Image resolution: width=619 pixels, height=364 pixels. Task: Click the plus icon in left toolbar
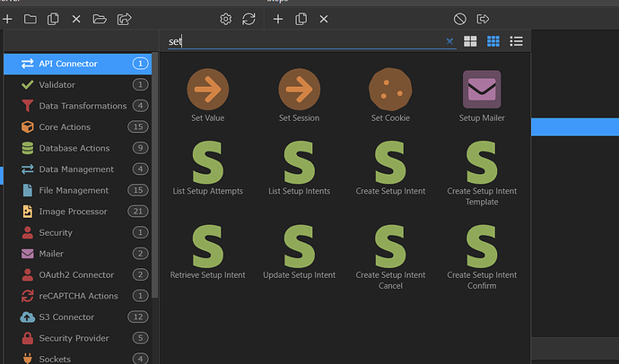click(7, 19)
